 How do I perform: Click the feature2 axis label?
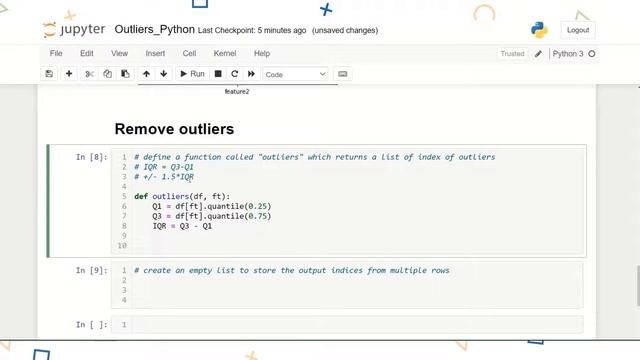237,92
